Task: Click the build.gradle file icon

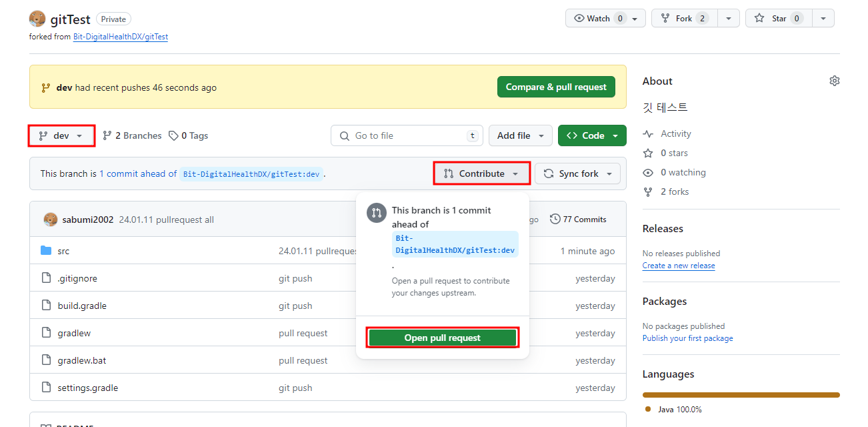Action: pos(46,306)
